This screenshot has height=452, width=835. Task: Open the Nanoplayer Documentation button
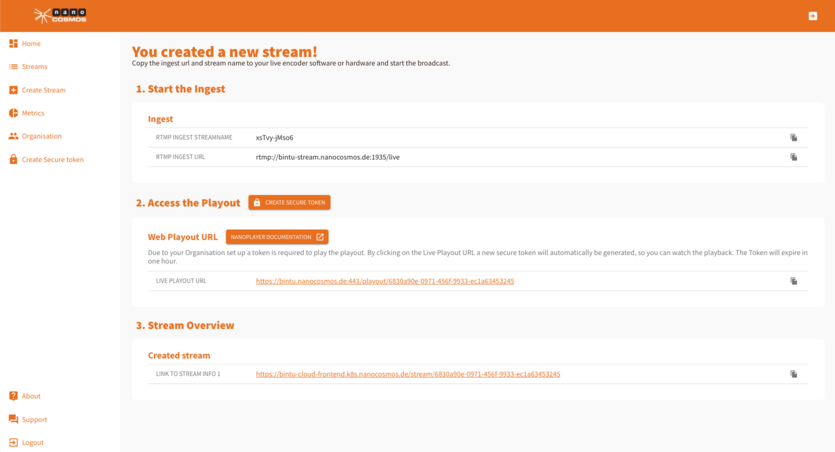[x=277, y=237]
